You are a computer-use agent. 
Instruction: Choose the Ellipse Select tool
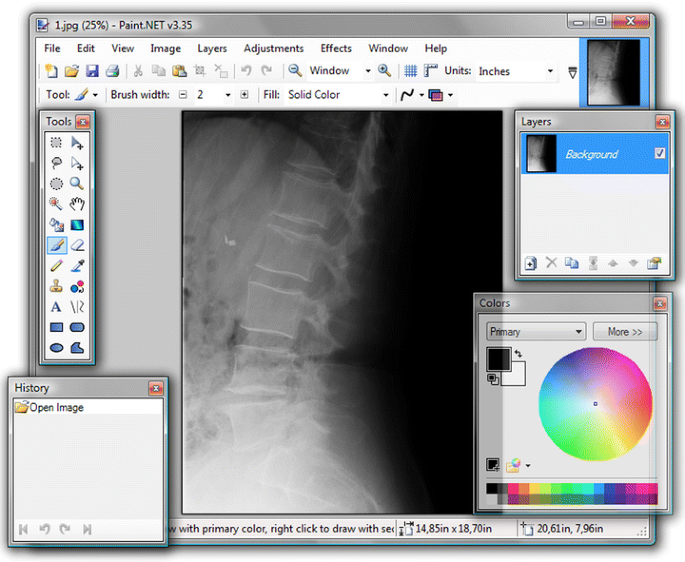[x=57, y=184]
